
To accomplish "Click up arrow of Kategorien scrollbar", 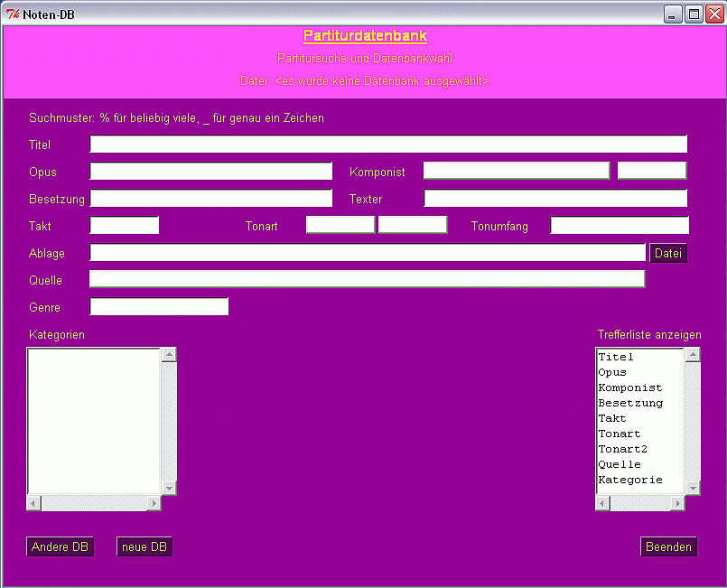I will 169,356.
